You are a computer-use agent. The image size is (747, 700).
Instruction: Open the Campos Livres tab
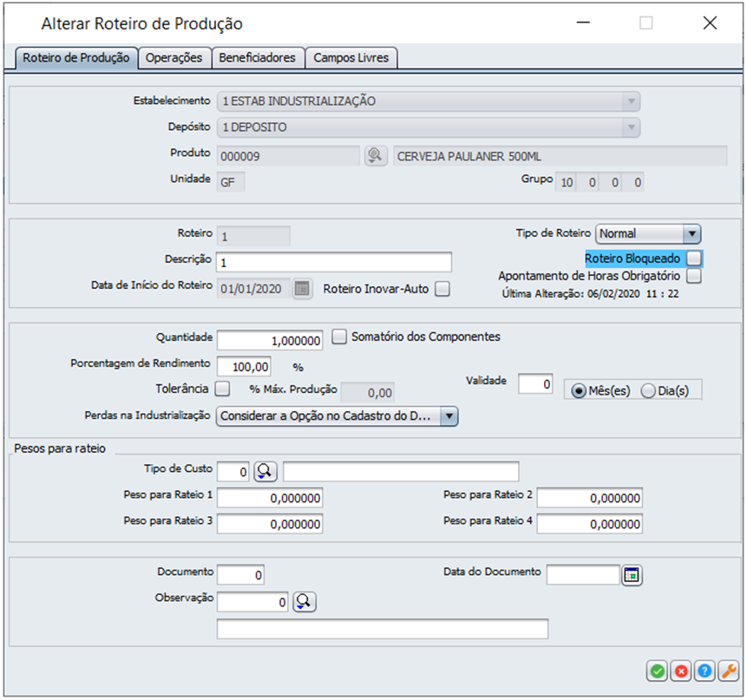(351, 57)
